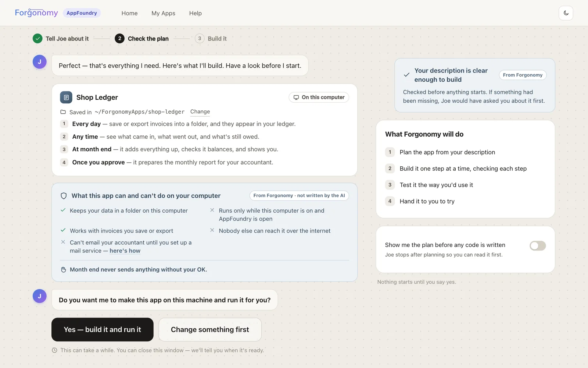Click Joe's avatar beside the build question
Viewport: 588px width, 368px height.
(40, 296)
